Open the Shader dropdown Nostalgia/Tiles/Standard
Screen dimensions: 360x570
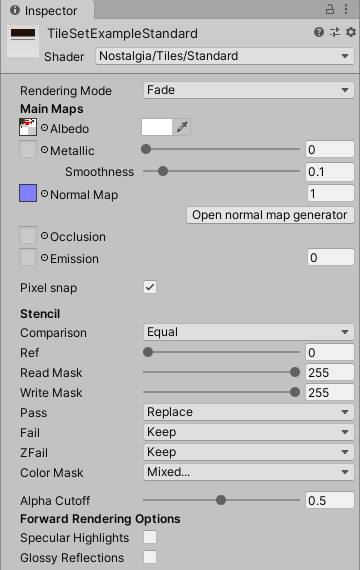[x=225, y=56]
